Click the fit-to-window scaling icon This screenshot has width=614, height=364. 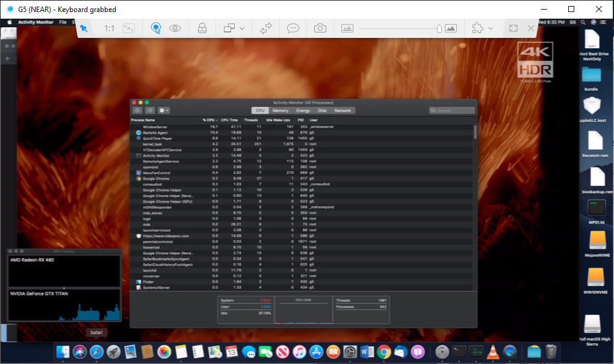(x=129, y=28)
